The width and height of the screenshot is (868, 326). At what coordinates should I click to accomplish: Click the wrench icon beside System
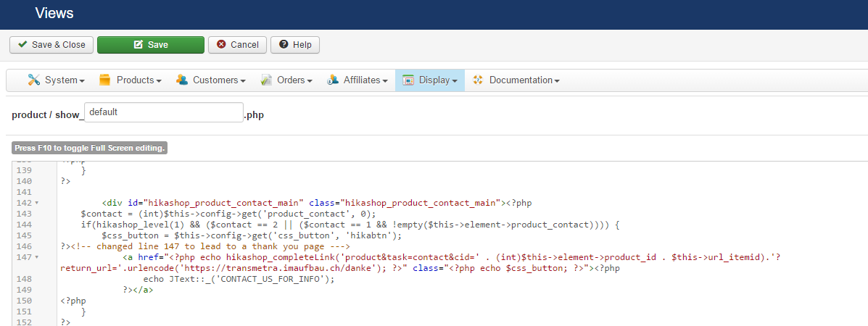click(x=33, y=80)
